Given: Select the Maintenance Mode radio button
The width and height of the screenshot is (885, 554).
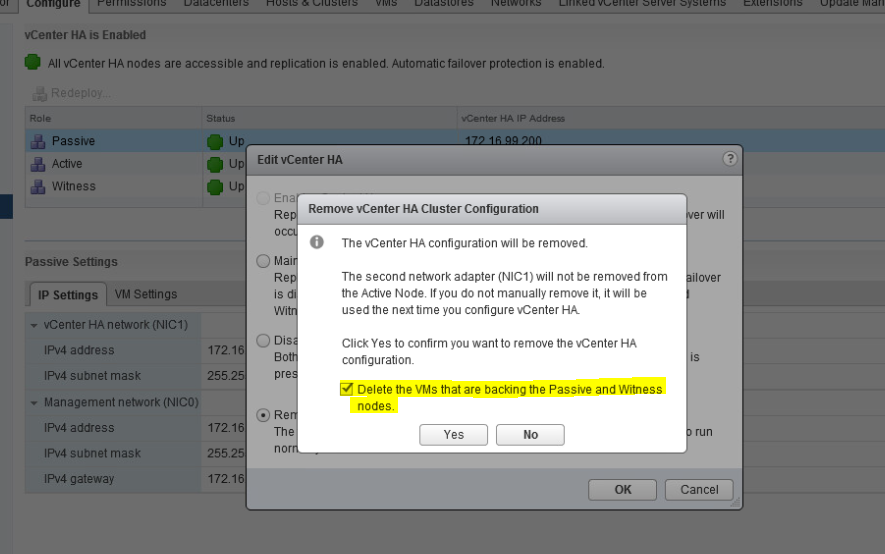Looking at the screenshot, I should click(x=263, y=261).
